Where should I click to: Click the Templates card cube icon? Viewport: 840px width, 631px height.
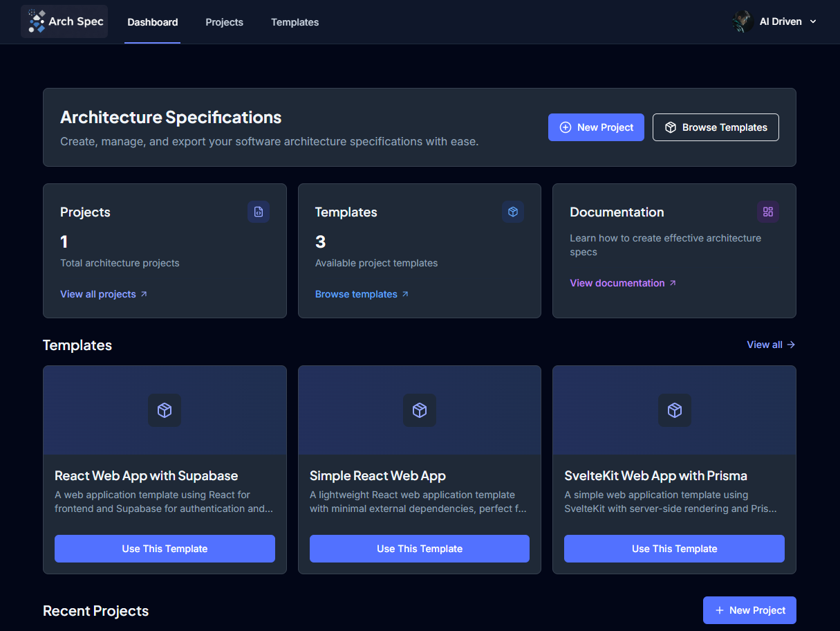coord(513,212)
